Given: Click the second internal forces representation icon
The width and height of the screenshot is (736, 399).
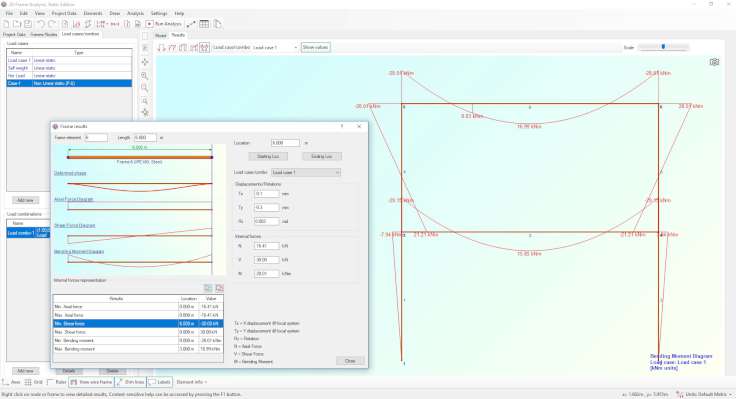Looking at the screenshot, I should (219, 288).
